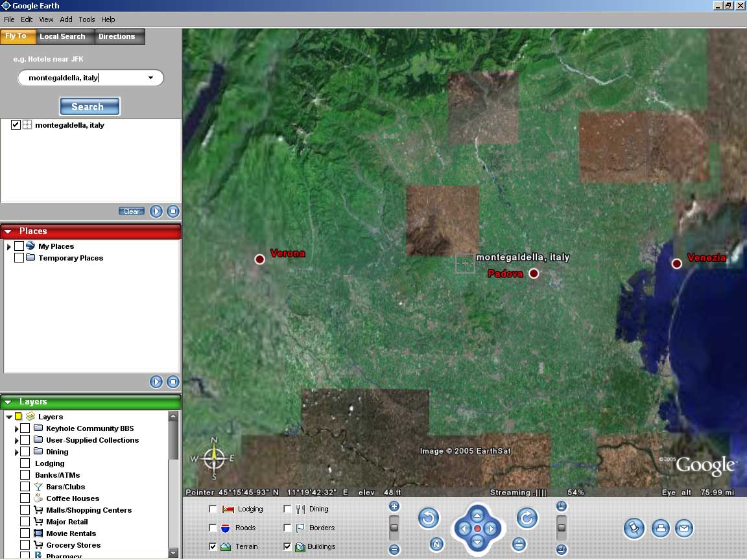The image size is (747, 560).
Task: Open the search history dropdown arrow
Action: [x=150, y=78]
